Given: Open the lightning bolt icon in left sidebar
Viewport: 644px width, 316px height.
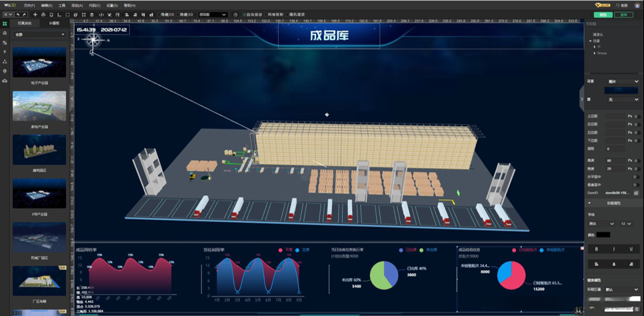Looking at the screenshot, I should (x=5, y=52).
